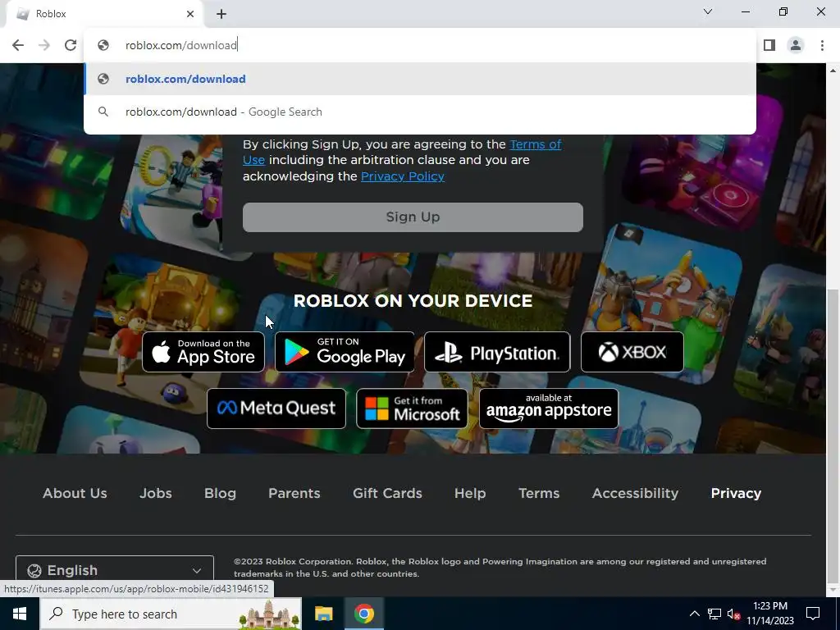Open the Terms footer link
The height and width of the screenshot is (630, 840).
(539, 493)
